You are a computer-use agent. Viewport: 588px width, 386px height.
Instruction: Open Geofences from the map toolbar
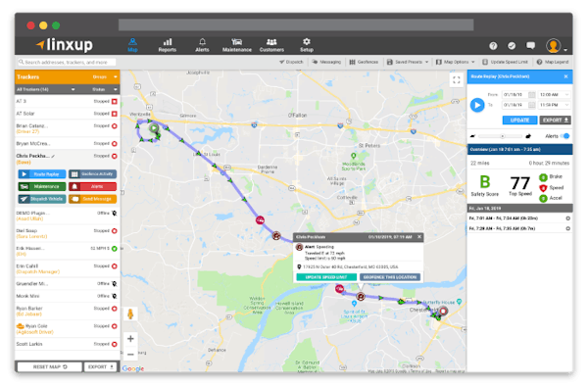(364, 62)
